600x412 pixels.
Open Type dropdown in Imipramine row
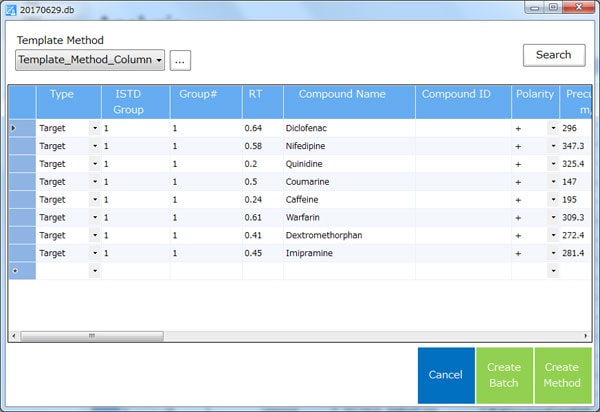pos(94,253)
